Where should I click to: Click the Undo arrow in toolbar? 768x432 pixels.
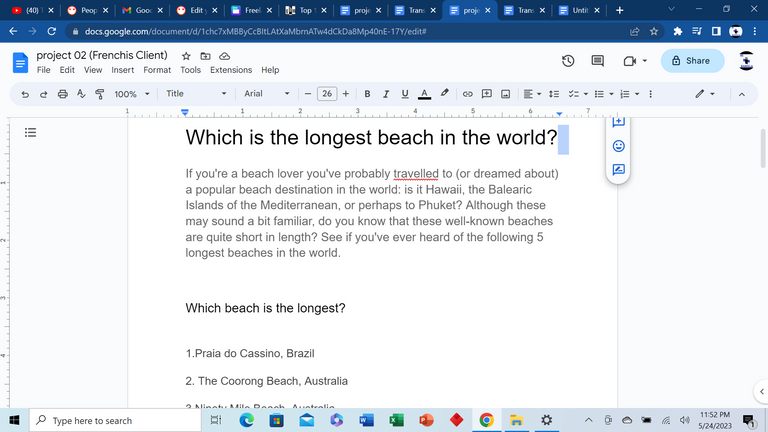(24, 94)
